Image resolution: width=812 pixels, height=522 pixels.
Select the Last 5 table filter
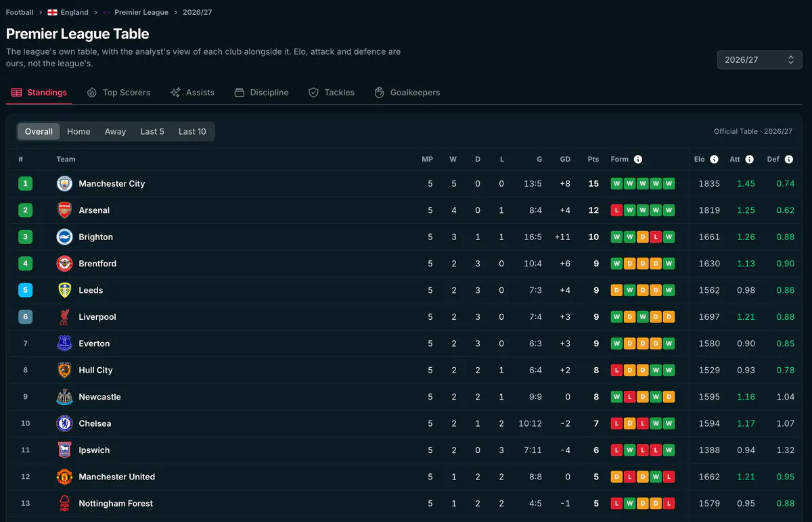pos(152,131)
